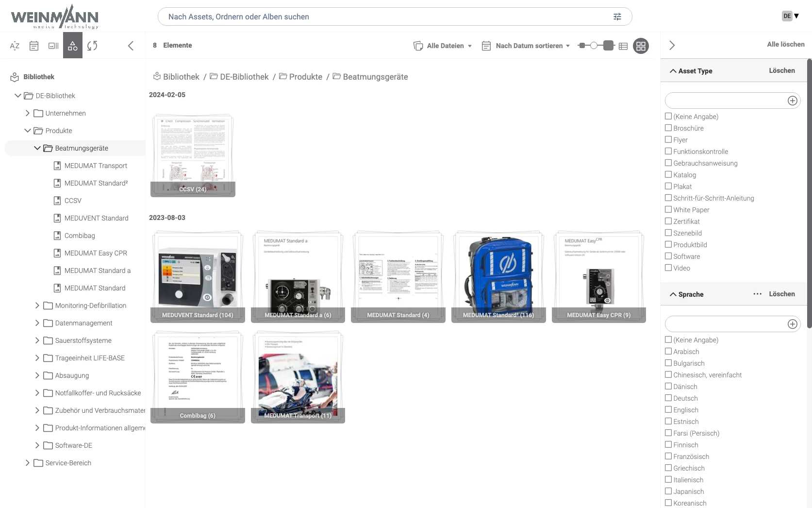This screenshot has height=508, width=812.
Task: Open MEDUMAT Standard a album in tree
Action: coord(97,271)
